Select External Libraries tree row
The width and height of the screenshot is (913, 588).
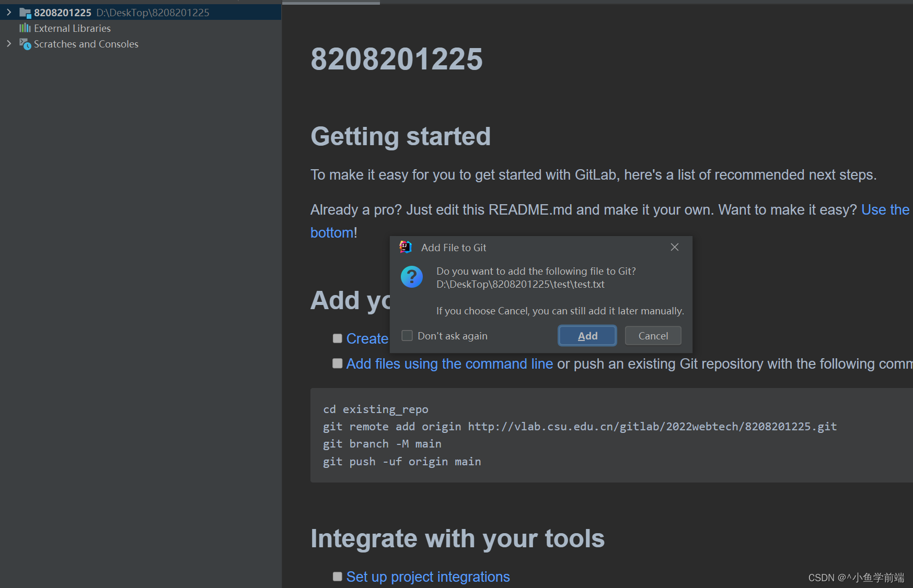(141, 28)
